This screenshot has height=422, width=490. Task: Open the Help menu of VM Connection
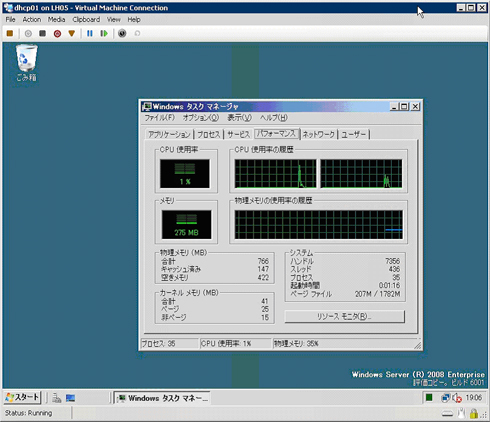pyautogui.click(x=134, y=20)
